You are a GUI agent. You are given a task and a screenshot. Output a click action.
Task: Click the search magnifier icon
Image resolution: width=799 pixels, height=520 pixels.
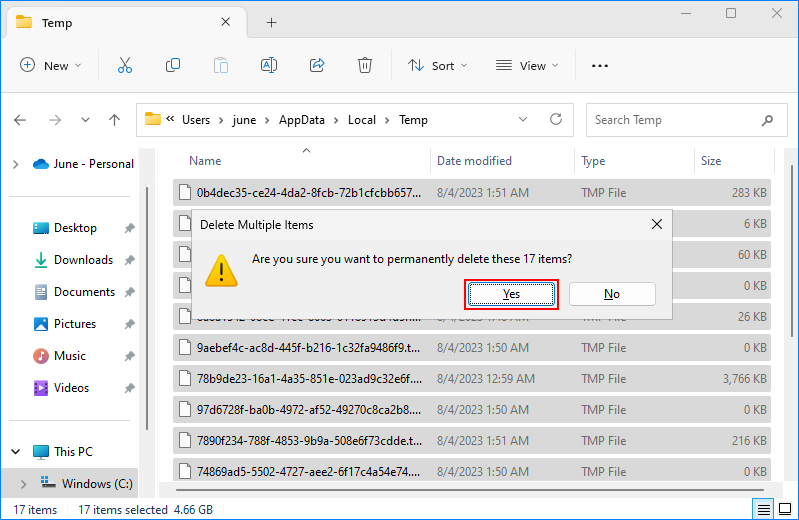767,120
